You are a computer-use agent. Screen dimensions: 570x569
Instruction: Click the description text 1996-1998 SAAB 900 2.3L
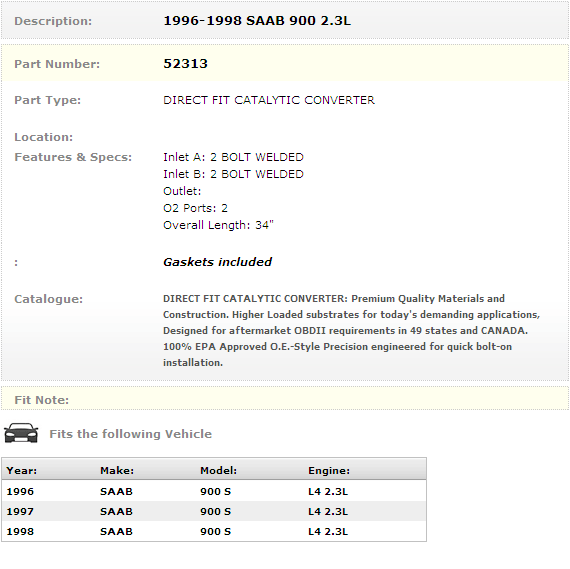click(257, 21)
